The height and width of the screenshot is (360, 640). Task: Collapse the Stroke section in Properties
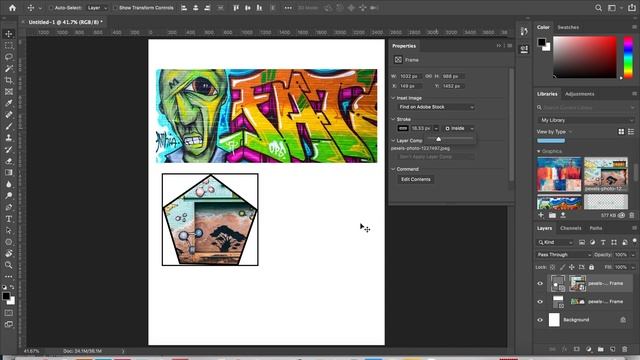[x=393, y=119]
